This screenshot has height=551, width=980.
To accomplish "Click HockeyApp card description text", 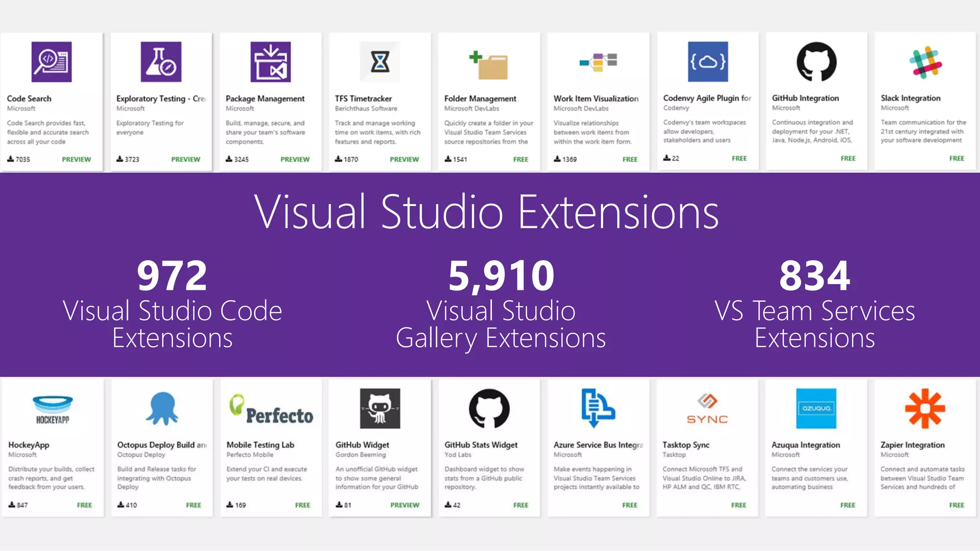I will pos(51,478).
